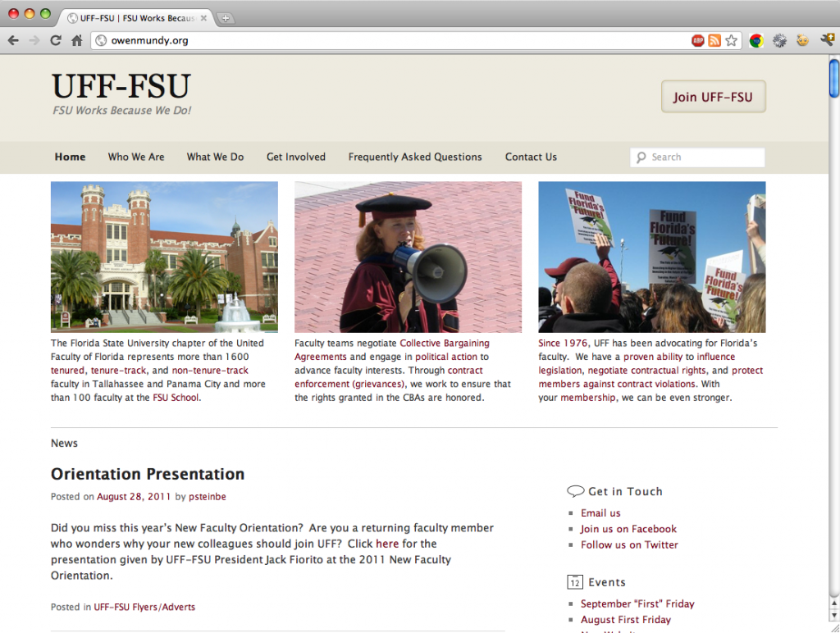The image size is (840, 633).
Task: Open a new tab with the plus button
Action: 226,18
